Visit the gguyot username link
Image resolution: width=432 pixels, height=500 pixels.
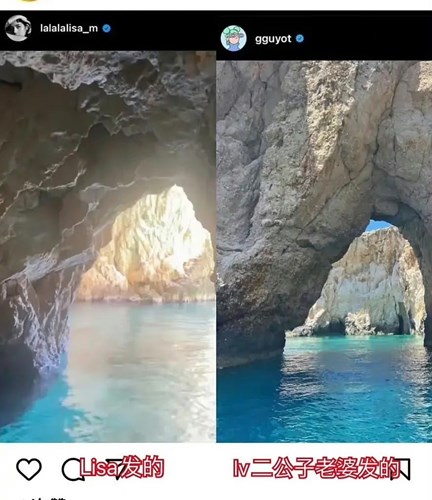pos(273,39)
